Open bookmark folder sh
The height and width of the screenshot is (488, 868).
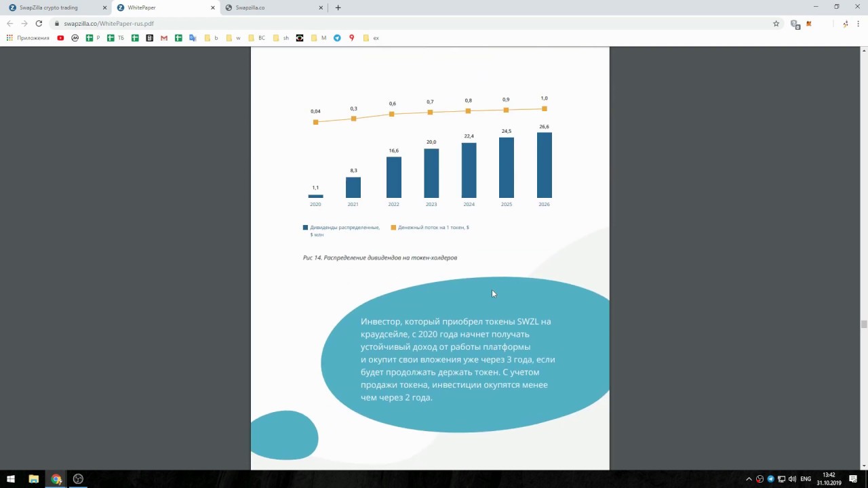tap(281, 38)
